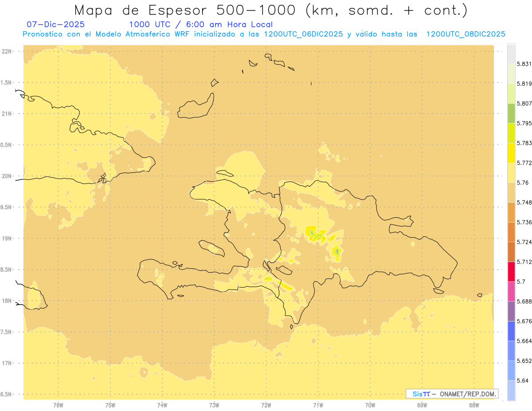The height and width of the screenshot is (411, 532).
Task: Select the latitude axis label '21N'
Action: (7, 114)
